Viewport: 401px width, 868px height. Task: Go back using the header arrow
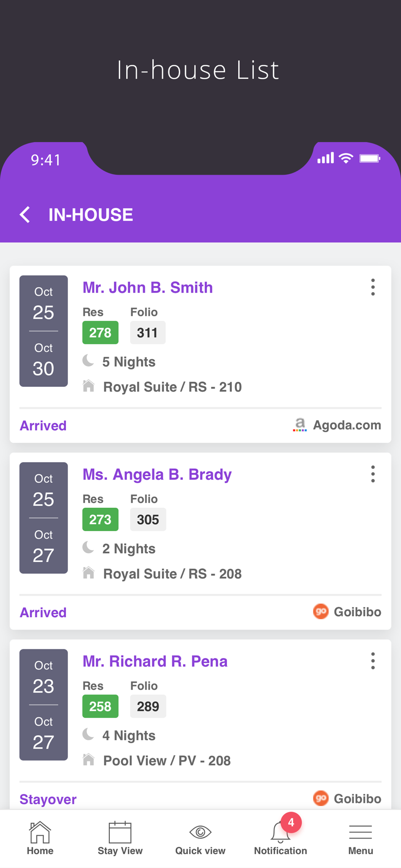point(25,215)
